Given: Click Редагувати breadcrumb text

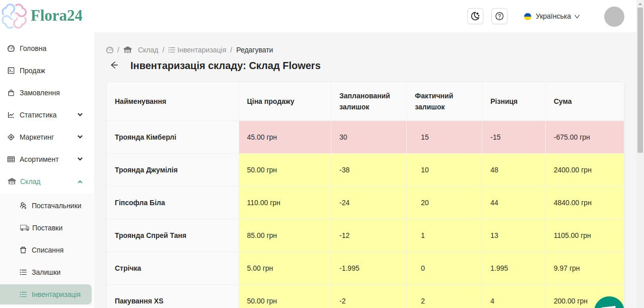Looking at the screenshot, I should tap(255, 50).
